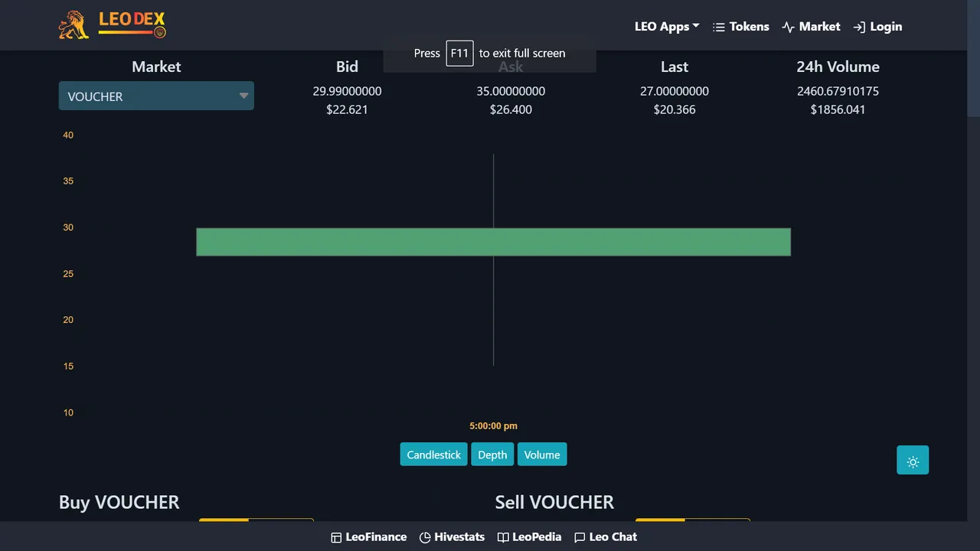Viewport: 980px width, 551px height.
Task: Click the $20.366 last dollar value
Action: pyautogui.click(x=675, y=109)
